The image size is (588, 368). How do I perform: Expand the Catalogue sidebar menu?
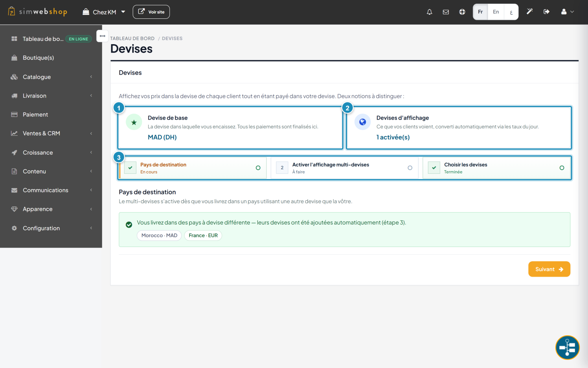(51, 77)
